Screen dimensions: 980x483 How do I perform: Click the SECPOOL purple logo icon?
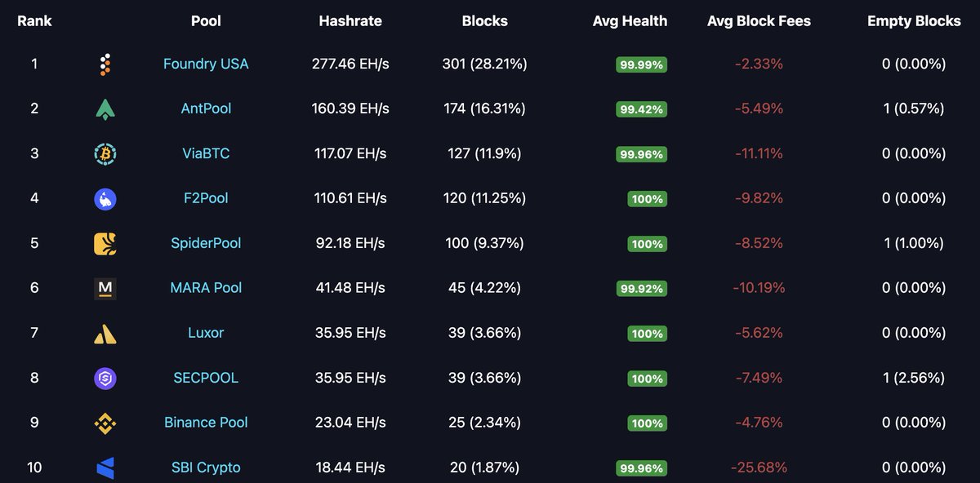105,378
